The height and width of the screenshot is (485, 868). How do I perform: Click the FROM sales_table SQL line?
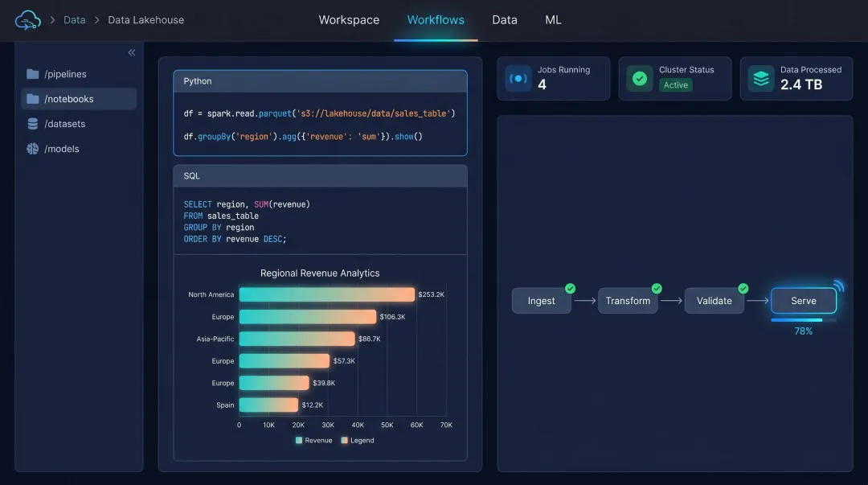(221, 216)
